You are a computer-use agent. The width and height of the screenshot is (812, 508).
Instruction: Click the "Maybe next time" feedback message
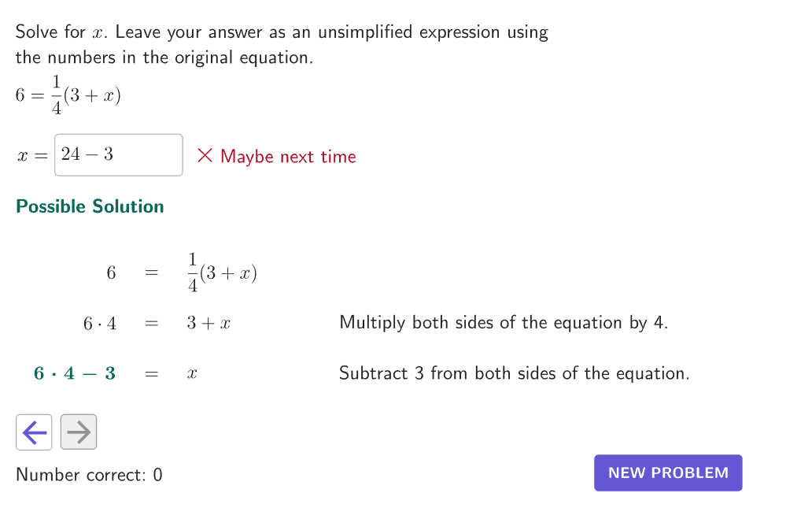[288, 157]
